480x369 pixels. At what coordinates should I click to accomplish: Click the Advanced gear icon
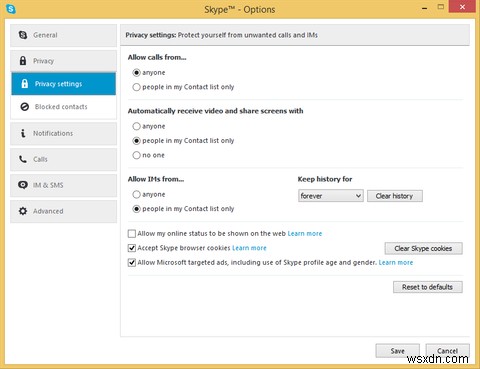click(23, 211)
